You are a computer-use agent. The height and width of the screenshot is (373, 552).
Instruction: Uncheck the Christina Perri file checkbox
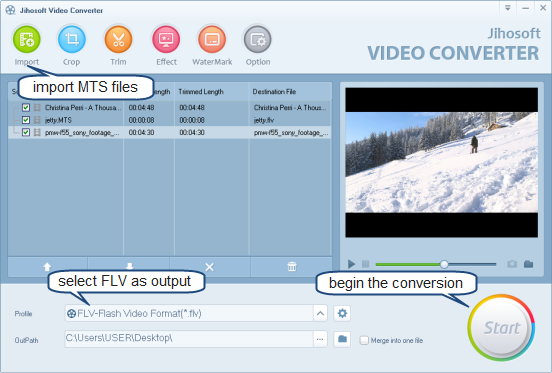[x=26, y=107]
